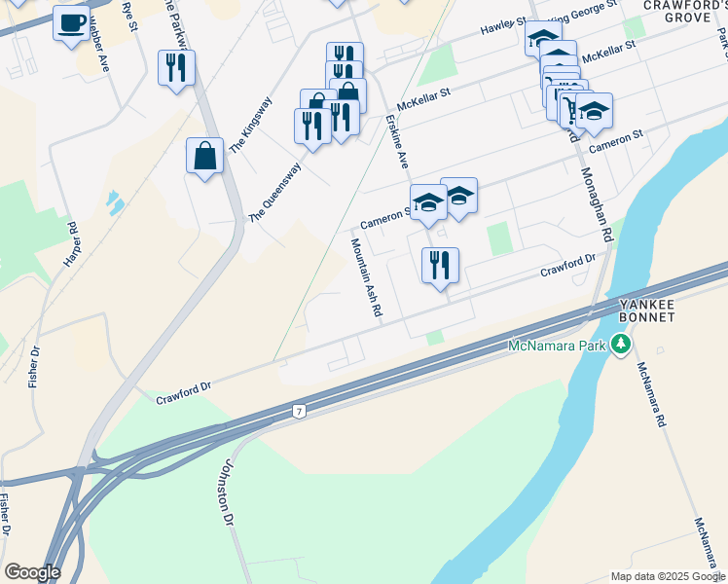Open the graduation cap marker beside Erskine Ave

[428, 202]
